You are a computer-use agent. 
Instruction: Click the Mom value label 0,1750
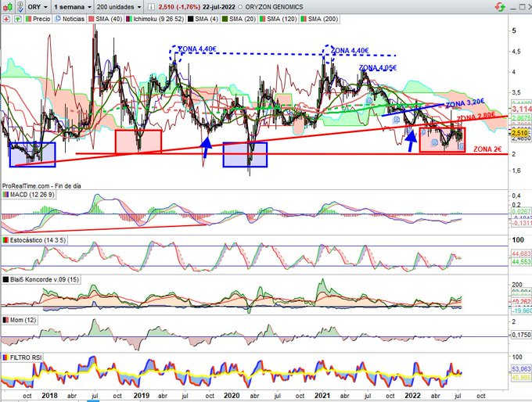pyautogui.click(x=521, y=335)
